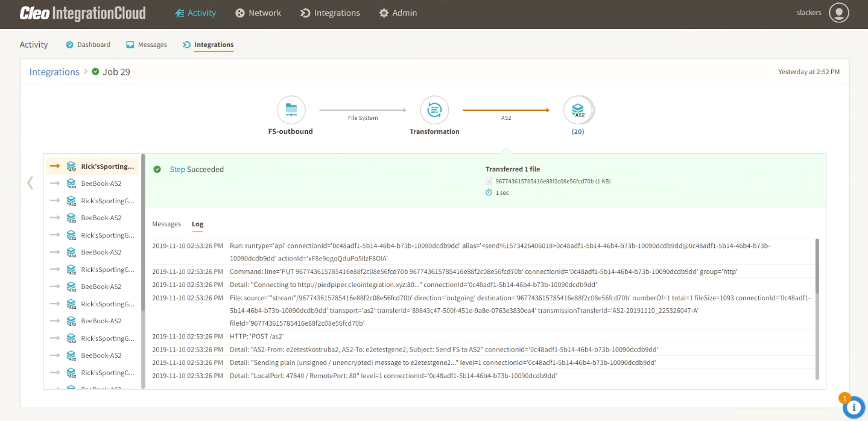868x421 pixels.
Task: Open the Network top menu
Action: (x=258, y=13)
